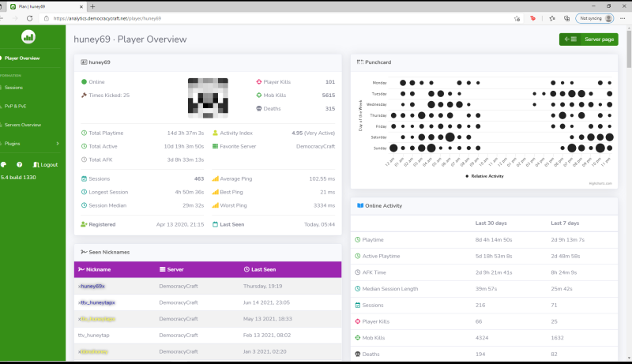The height and width of the screenshot is (364, 632).
Task: Select the Last 30 days column header
Action: pyautogui.click(x=491, y=223)
